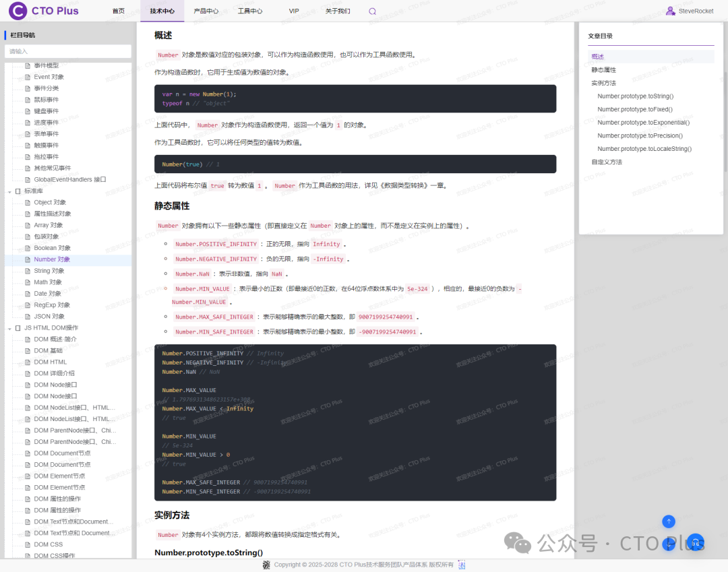Open DOM CSS操作 in the sidebar
The width and height of the screenshot is (728, 572).
point(55,556)
